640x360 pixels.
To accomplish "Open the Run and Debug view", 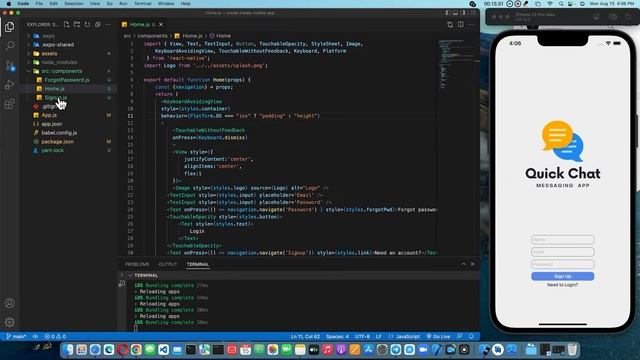I will [10, 84].
